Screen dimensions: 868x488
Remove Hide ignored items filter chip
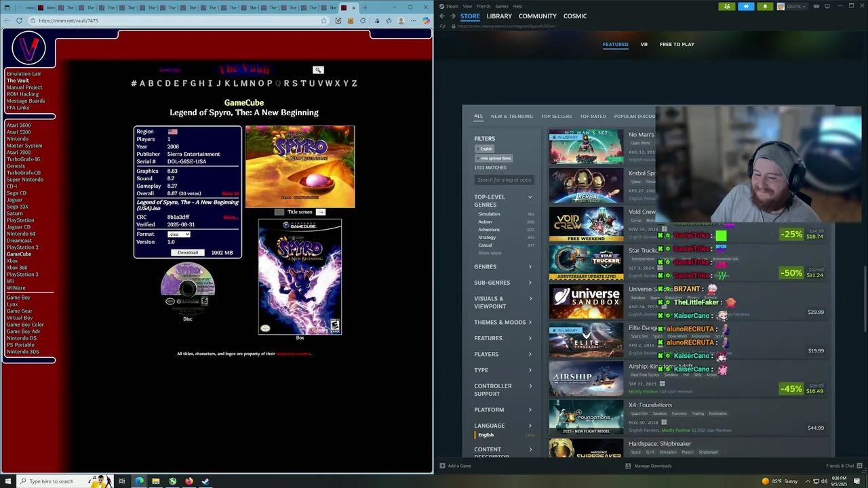[x=494, y=158]
